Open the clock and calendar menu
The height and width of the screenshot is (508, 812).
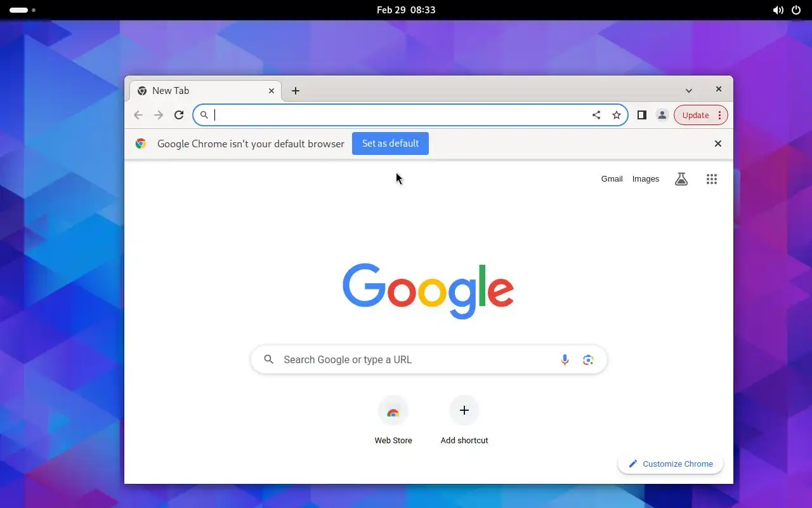point(406,10)
